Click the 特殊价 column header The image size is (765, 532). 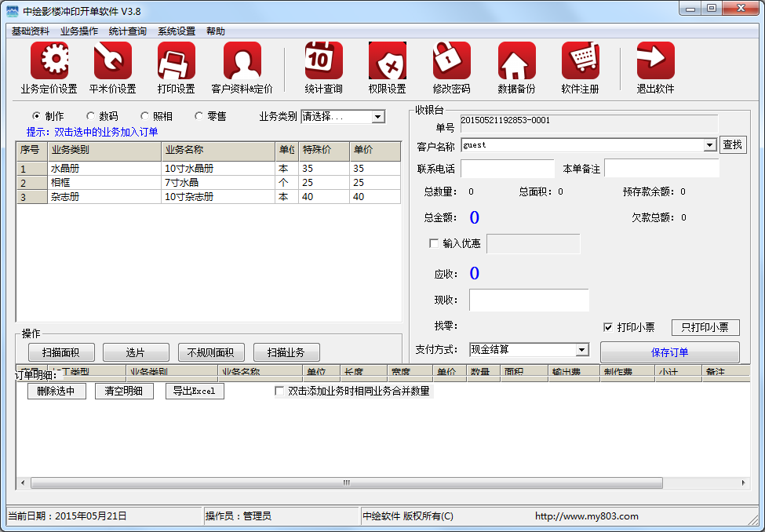coord(324,151)
